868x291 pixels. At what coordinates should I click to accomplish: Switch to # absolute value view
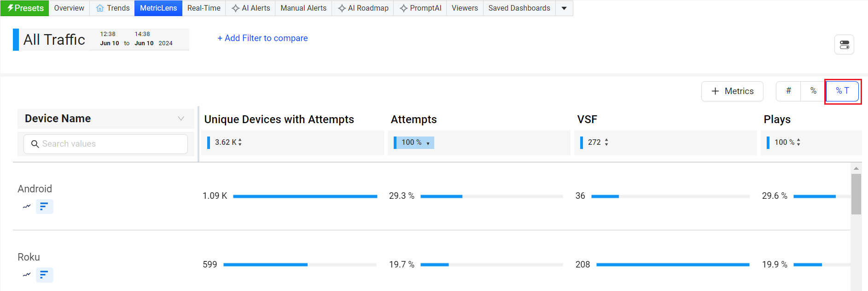point(788,91)
